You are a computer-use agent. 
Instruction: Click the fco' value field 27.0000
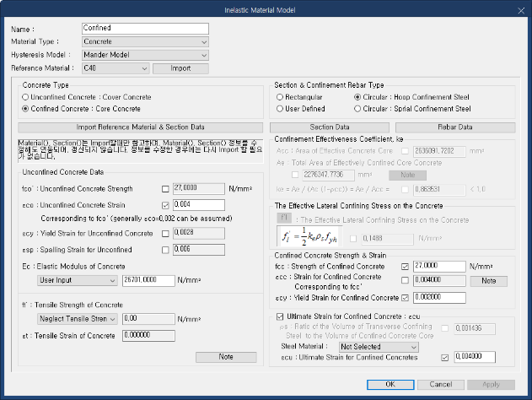tap(199, 188)
